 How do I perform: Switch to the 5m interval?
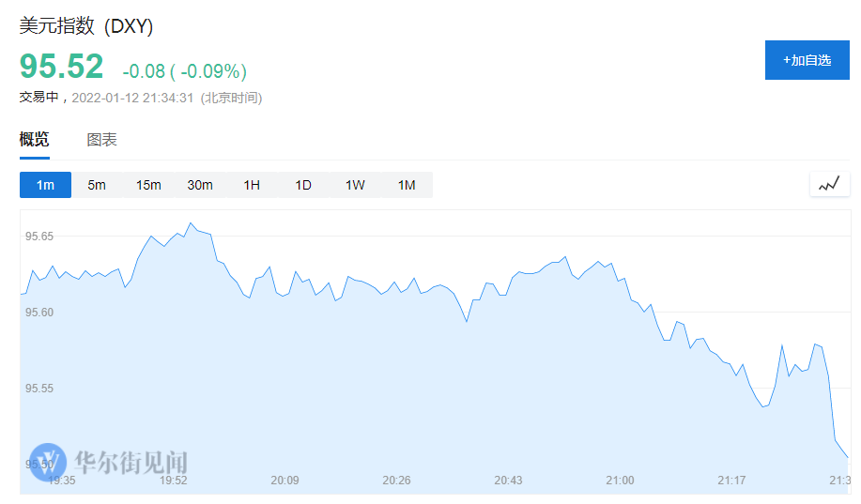pyautogui.click(x=97, y=185)
